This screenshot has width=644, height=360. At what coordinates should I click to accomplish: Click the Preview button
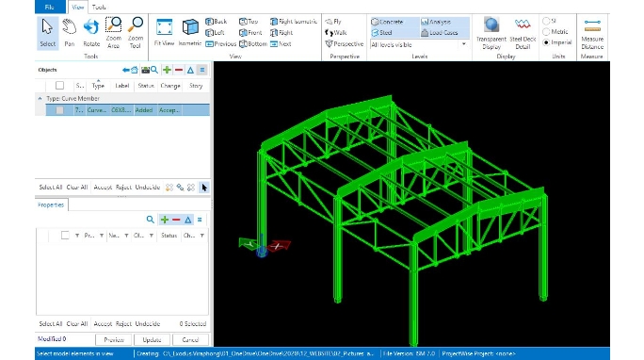[114, 340]
